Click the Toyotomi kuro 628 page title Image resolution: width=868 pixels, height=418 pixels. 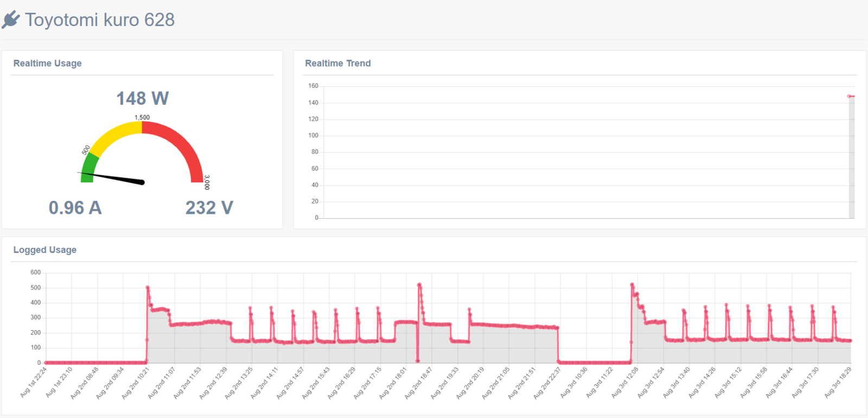pos(100,20)
